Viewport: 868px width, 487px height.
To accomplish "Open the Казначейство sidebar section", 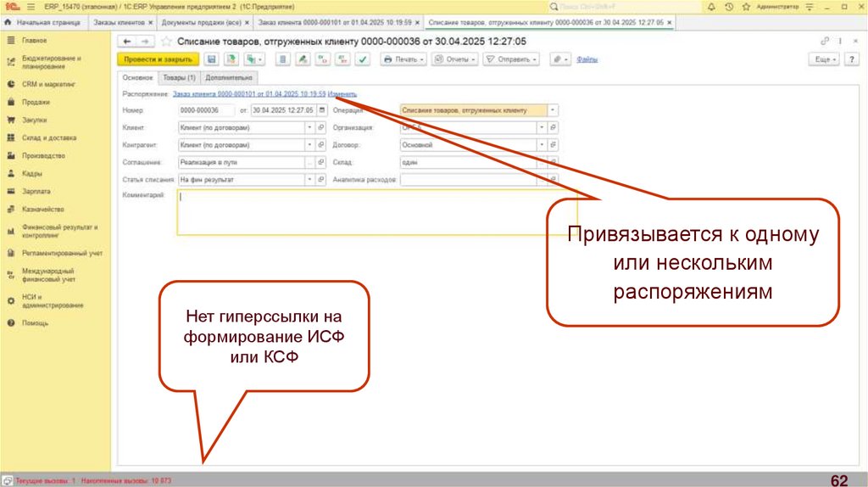I will 43,210.
